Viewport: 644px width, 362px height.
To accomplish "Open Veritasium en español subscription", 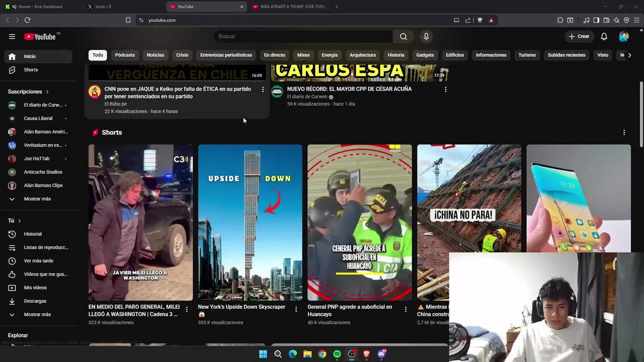I will [x=39, y=145].
